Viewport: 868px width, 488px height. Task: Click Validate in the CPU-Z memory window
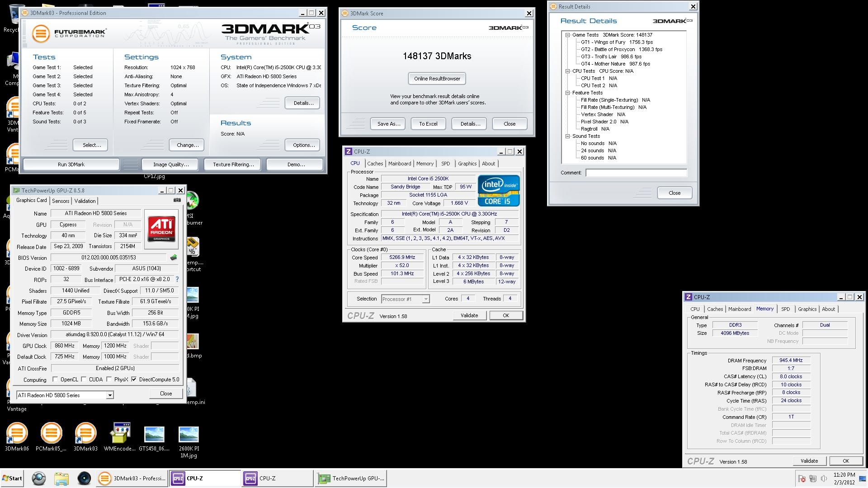pyautogui.click(x=809, y=461)
